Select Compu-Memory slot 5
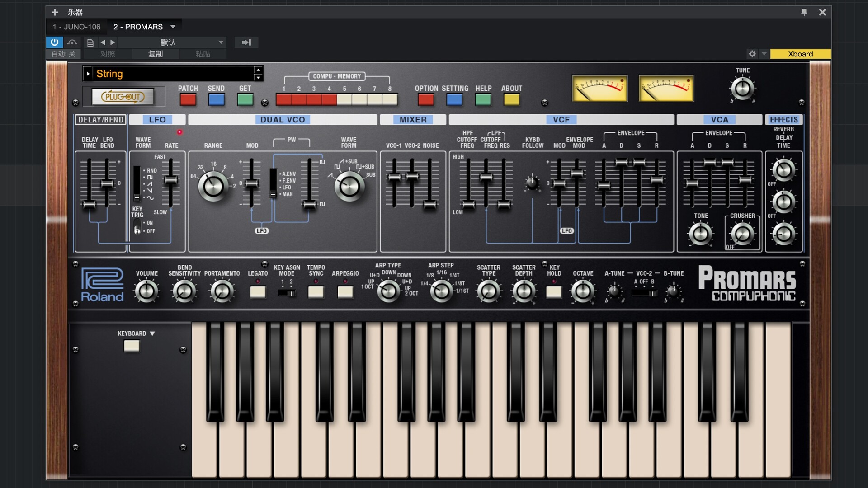 click(x=344, y=99)
